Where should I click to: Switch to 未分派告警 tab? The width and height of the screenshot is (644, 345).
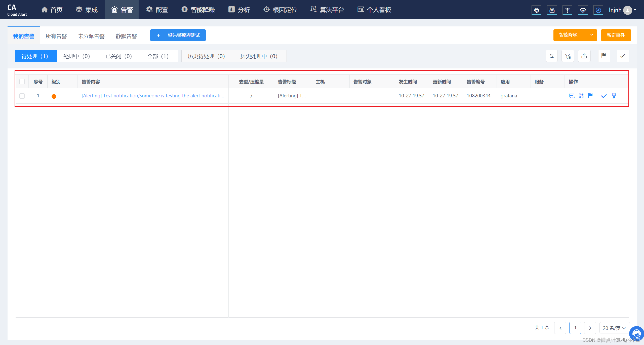pos(91,36)
